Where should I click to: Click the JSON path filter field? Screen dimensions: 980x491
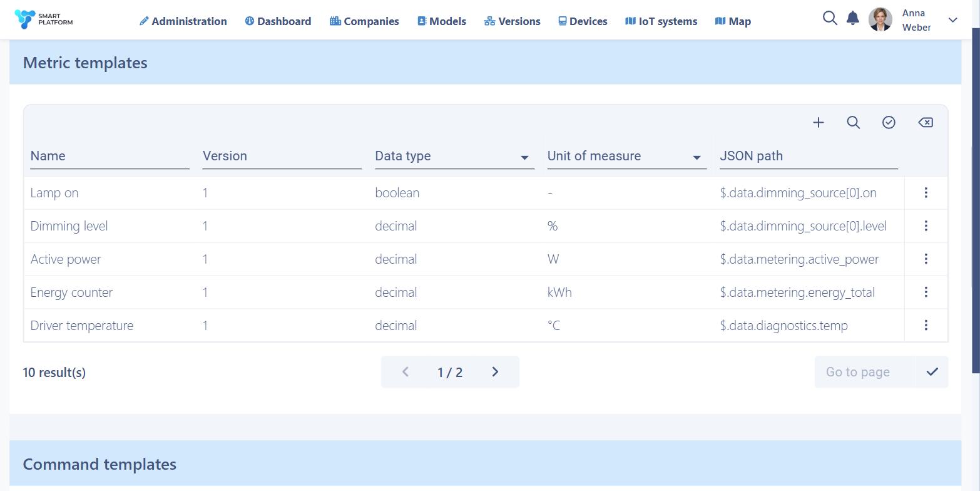pos(809,157)
